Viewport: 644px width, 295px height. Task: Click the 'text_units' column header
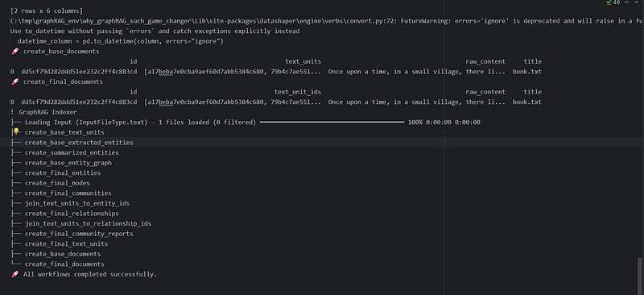pyautogui.click(x=303, y=61)
